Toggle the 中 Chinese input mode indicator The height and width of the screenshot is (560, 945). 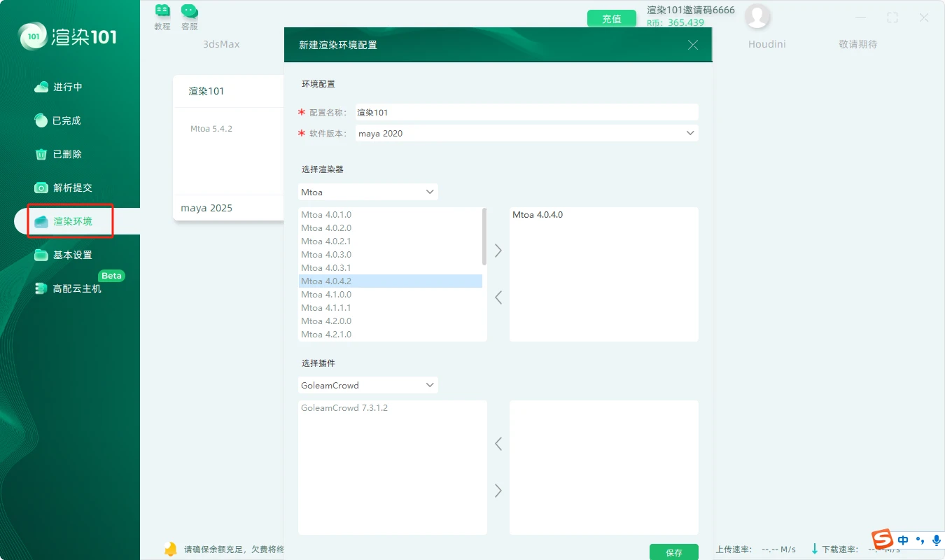(903, 540)
